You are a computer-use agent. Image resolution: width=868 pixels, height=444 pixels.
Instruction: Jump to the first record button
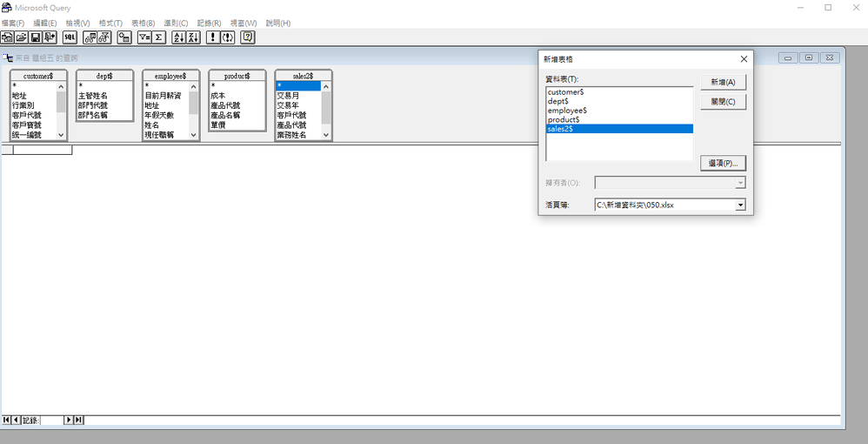click(x=6, y=420)
